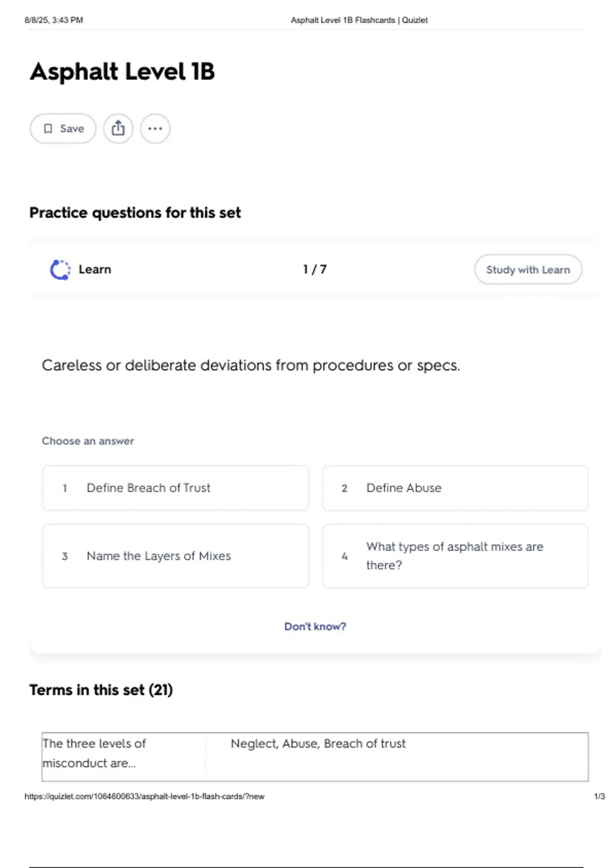
Task: Click the bookmark icon inside Save
Action: coord(48,129)
